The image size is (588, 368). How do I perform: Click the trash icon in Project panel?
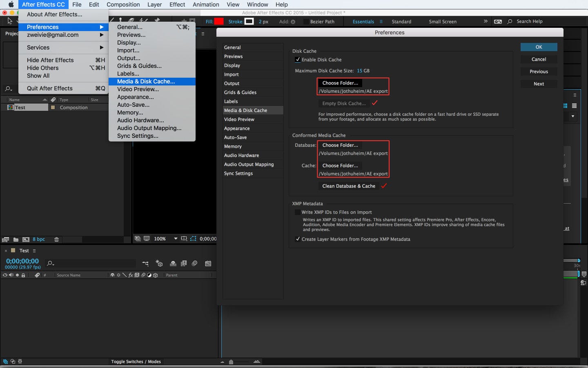(57, 240)
